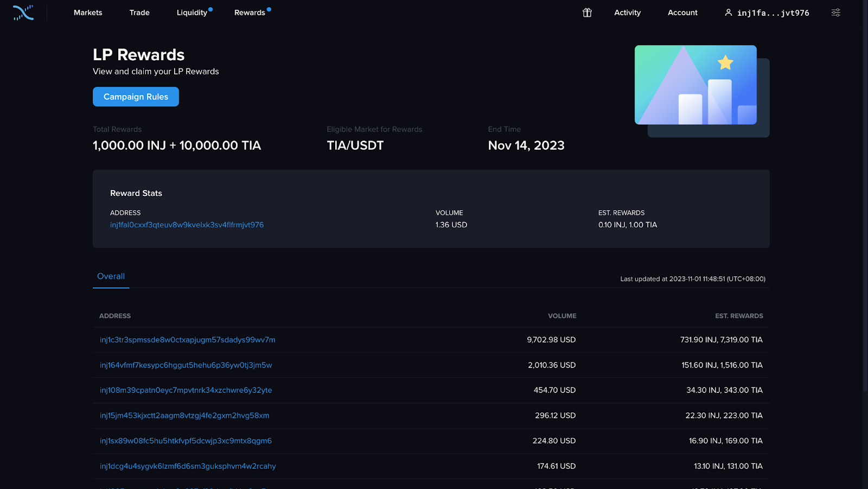Click the 9,702.98 USD volume cell

click(x=551, y=340)
